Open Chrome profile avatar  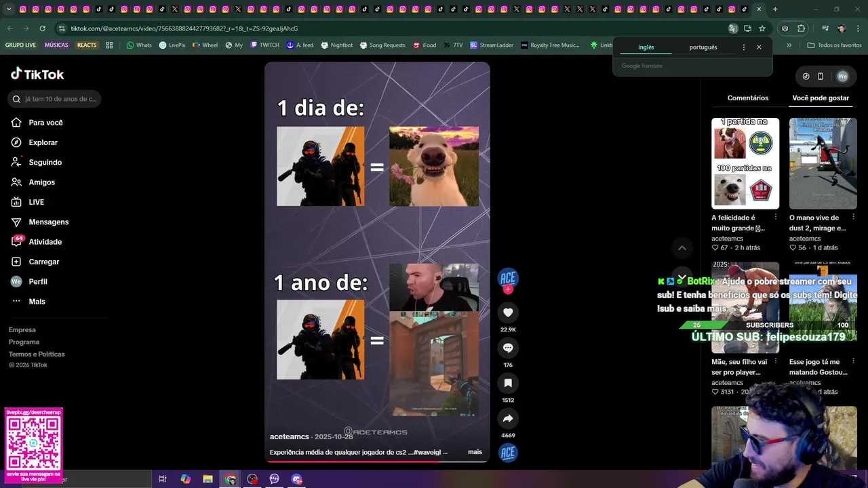point(842,28)
